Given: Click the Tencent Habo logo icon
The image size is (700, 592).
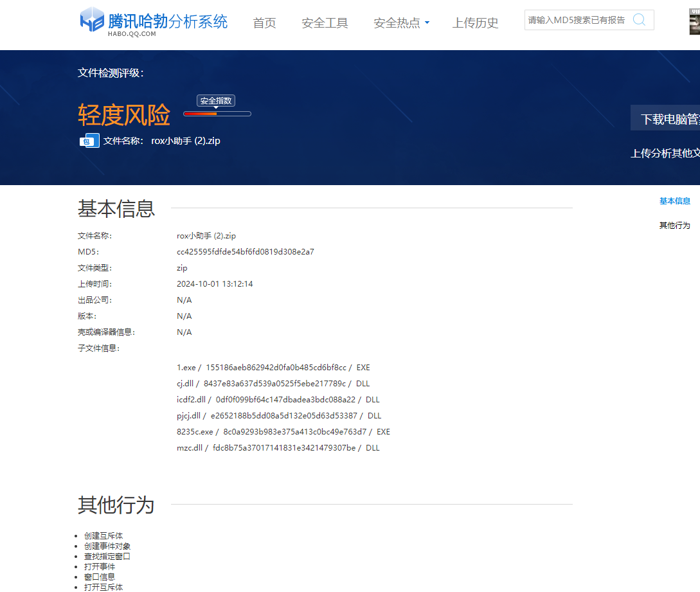Looking at the screenshot, I should coord(92,20).
